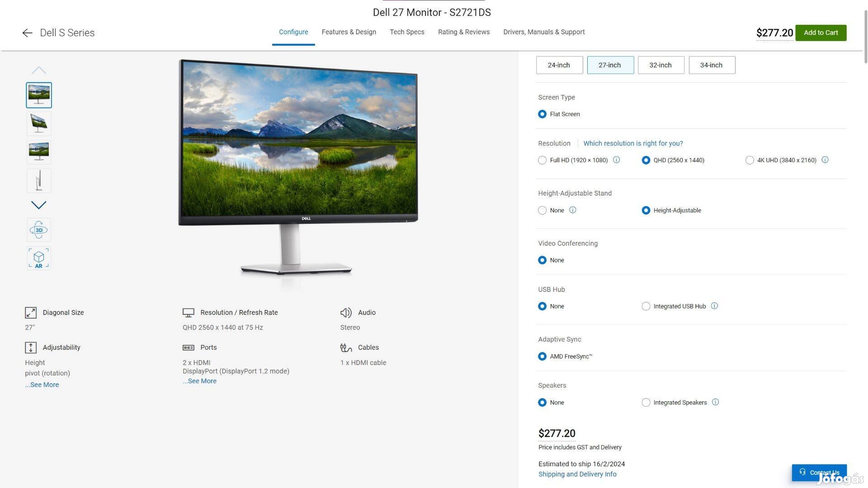The image size is (868, 488).
Task: Switch to the Tech Specs tab
Action: [x=407, y=32]
